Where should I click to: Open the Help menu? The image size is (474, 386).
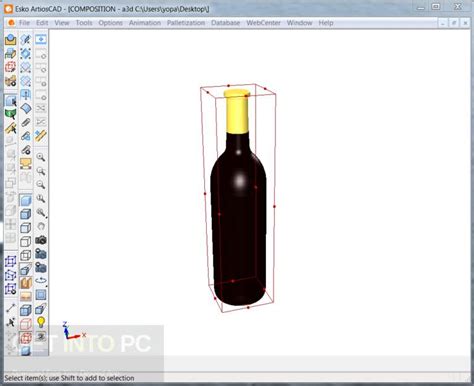[326, 23]
